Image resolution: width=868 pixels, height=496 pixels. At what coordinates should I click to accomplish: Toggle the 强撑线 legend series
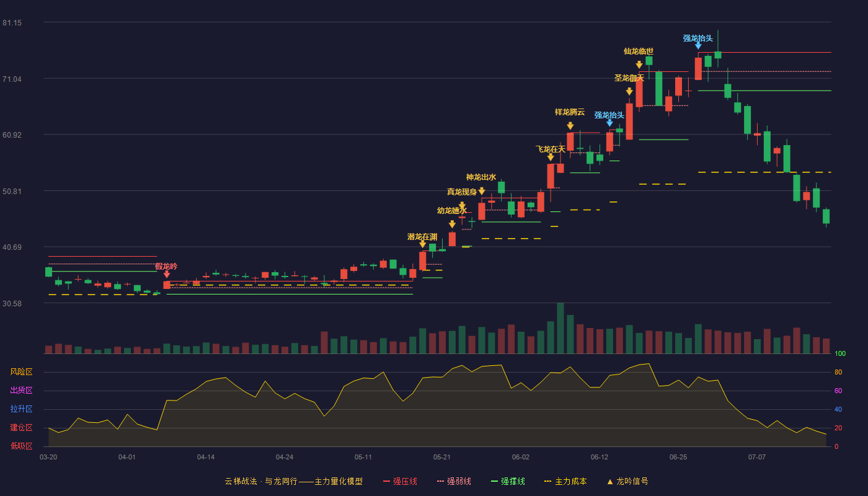pos(508,481)
